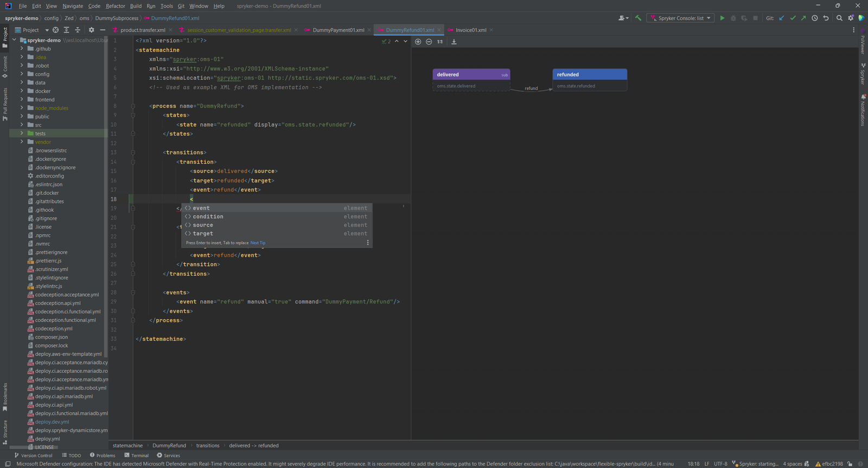Update project with Git blue arrow

782,18
